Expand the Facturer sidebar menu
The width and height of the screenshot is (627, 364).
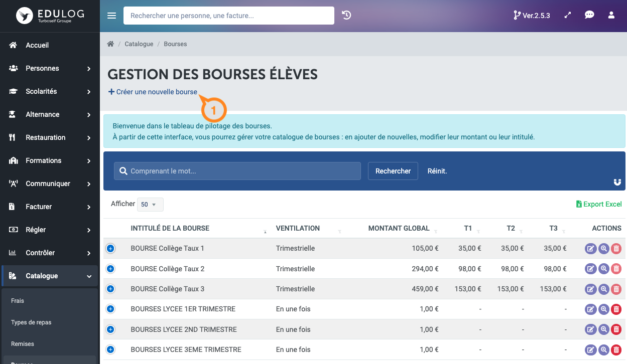click(50, 207)
